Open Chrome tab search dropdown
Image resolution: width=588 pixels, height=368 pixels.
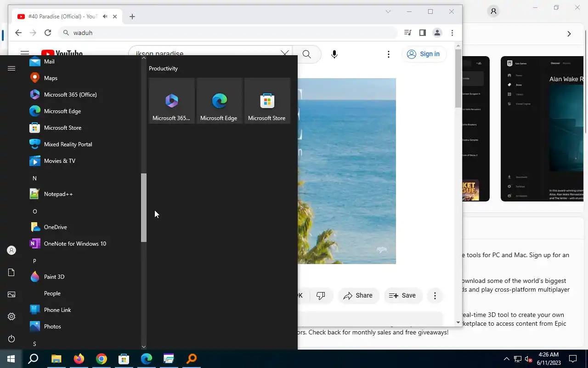[x=388, y=11]
